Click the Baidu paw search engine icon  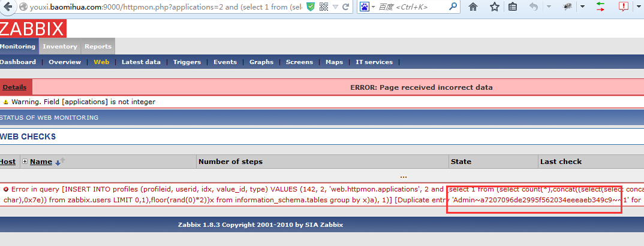coord(365,7)
